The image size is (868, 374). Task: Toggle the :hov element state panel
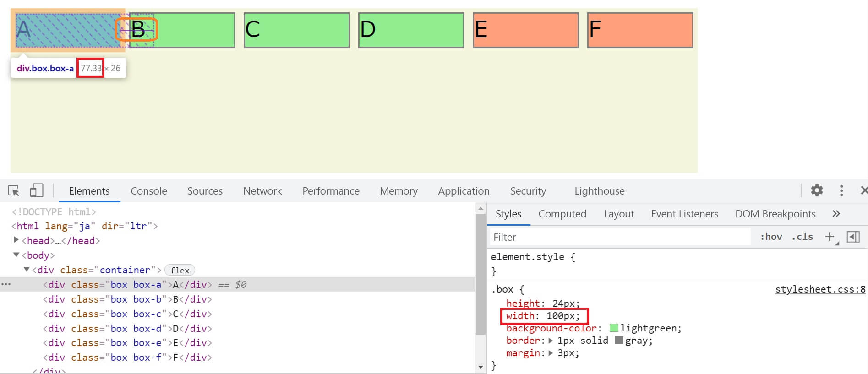(771, 237)
